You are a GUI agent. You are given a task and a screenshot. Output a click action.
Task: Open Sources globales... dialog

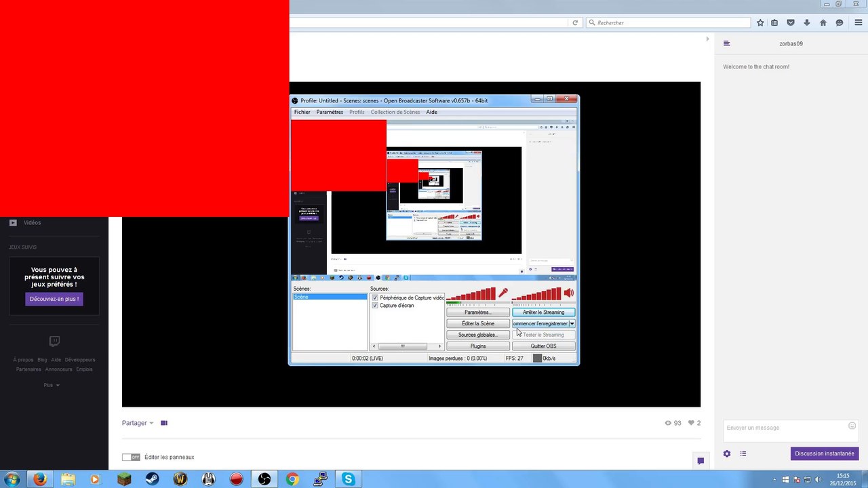[478, 335]
